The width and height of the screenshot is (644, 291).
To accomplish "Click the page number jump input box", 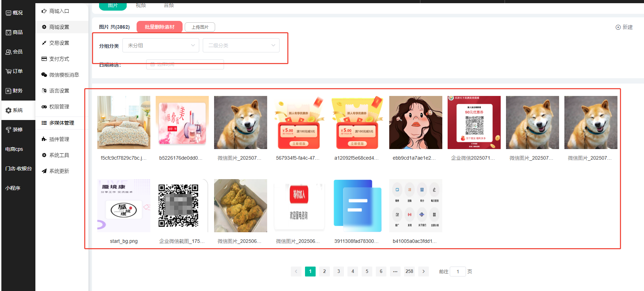I will tap(458, 272).
